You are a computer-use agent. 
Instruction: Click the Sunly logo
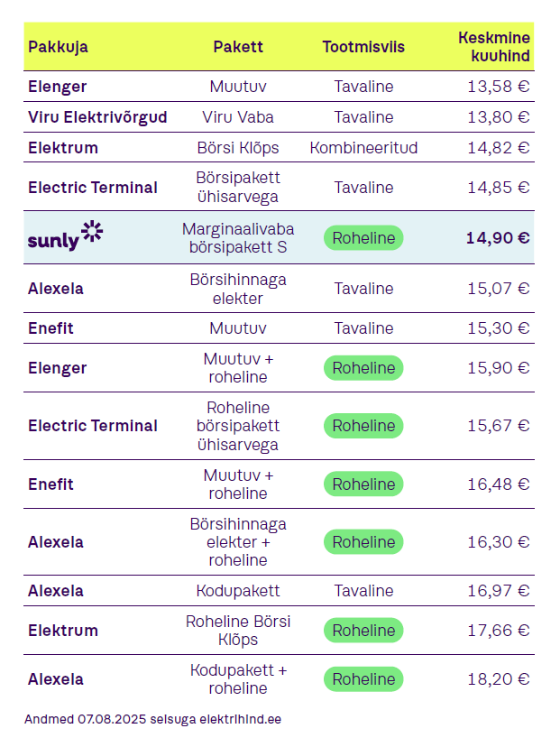[x=65, y=235]
